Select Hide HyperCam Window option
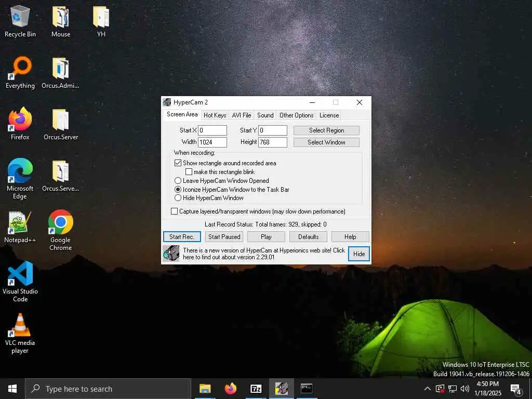The image size is (532, 399). pyautogui.click(x=178, y=198)
